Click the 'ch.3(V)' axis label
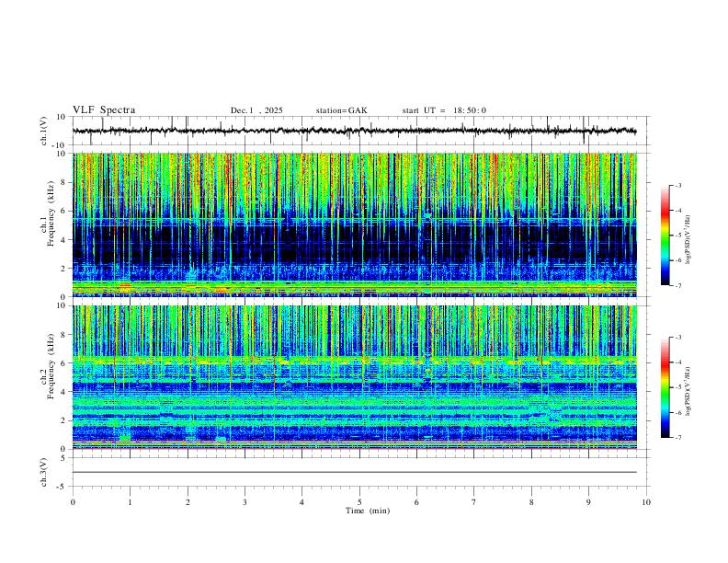 [44, 472]
